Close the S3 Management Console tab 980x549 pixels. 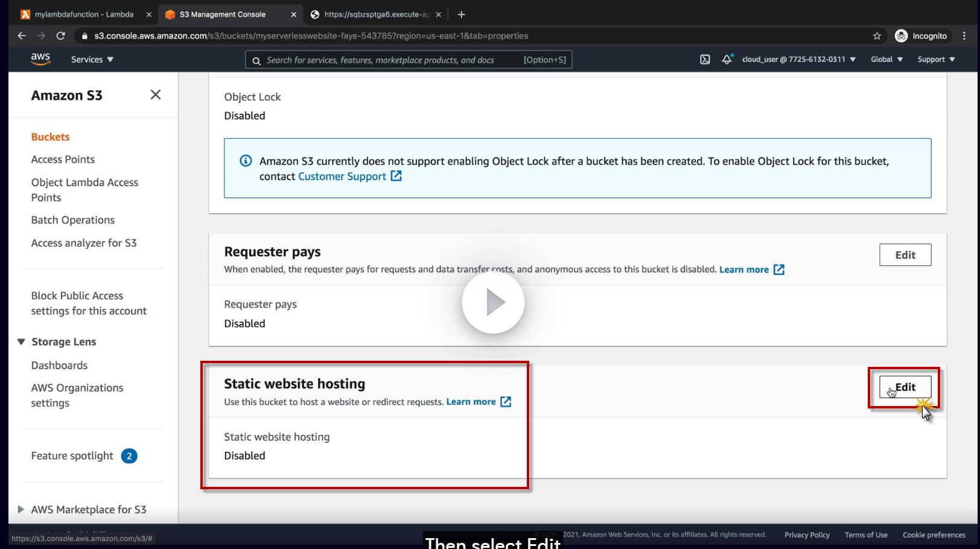(x=294, y=14)
